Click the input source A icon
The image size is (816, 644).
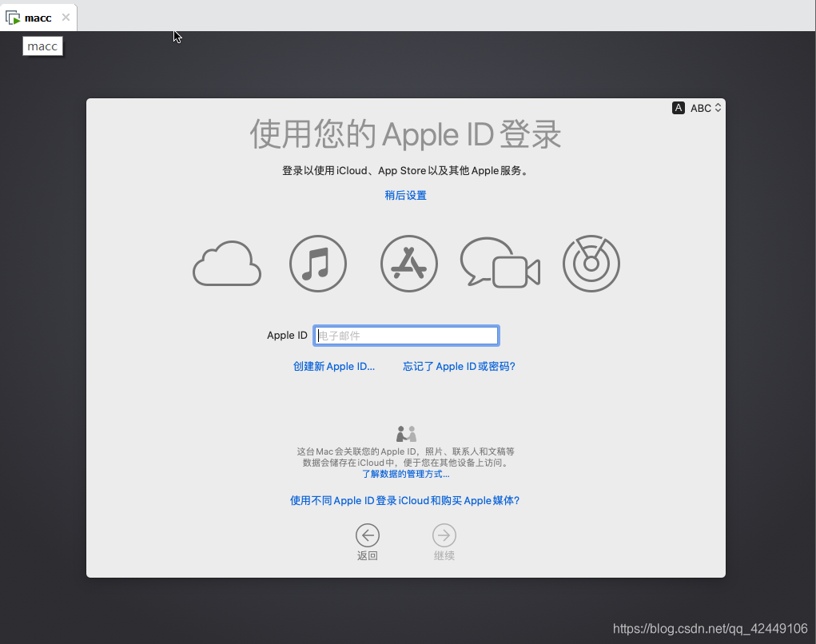pos(678,108)
